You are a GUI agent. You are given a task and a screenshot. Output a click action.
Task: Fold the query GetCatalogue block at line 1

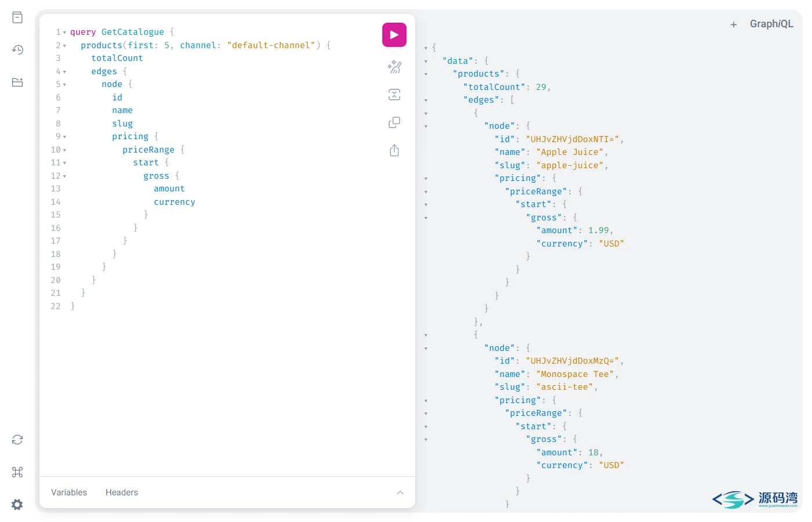(x=64, y=32)
